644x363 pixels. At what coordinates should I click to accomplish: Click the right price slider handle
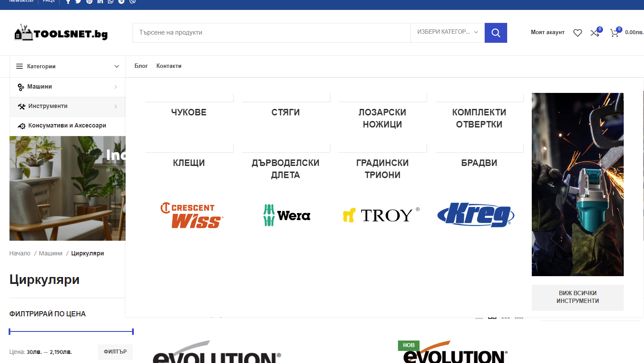click(133, 331)
